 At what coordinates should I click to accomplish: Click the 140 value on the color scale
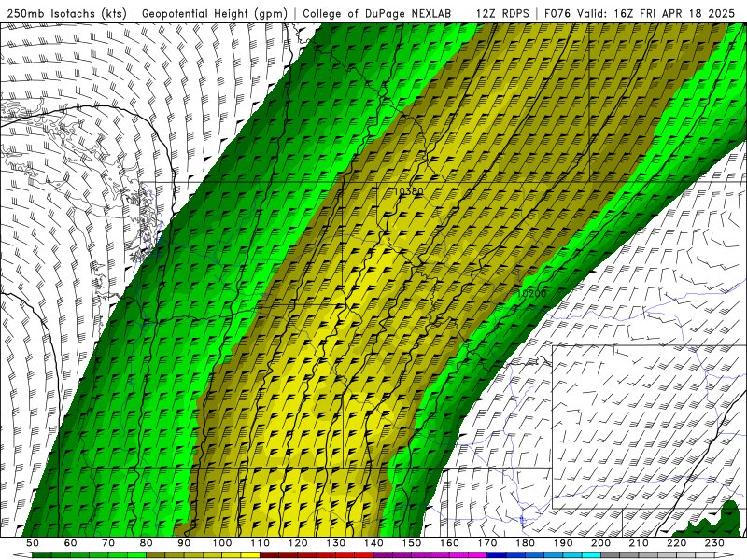[x=373, y=543]
